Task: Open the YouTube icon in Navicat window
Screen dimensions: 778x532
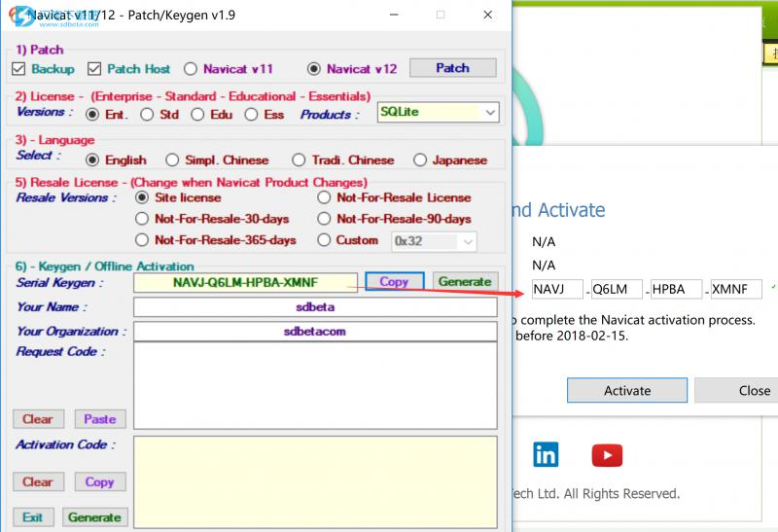Action: point(607,455)
